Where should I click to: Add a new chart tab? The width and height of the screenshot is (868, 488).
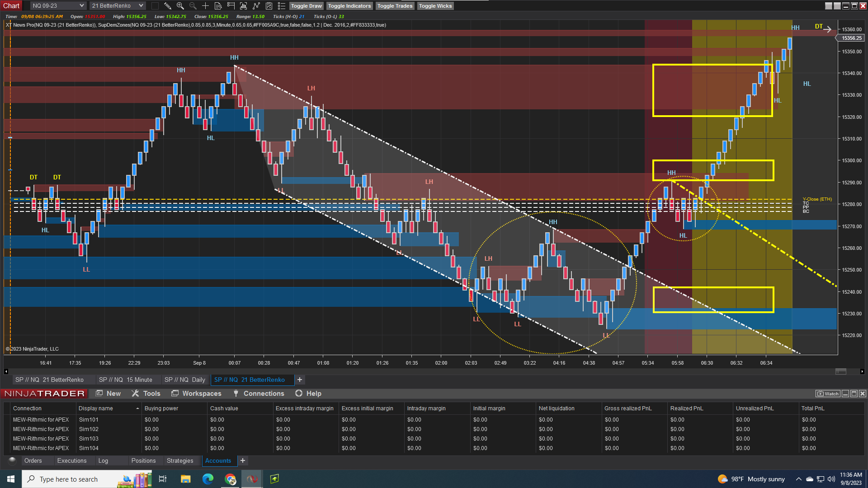coord(300,380)
